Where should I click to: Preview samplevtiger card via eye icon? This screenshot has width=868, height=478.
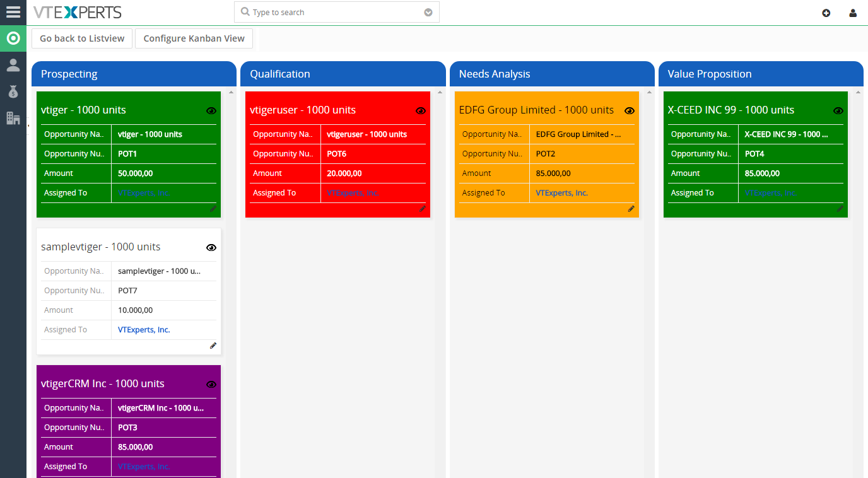pyautogui.click(x=211, y=247)
